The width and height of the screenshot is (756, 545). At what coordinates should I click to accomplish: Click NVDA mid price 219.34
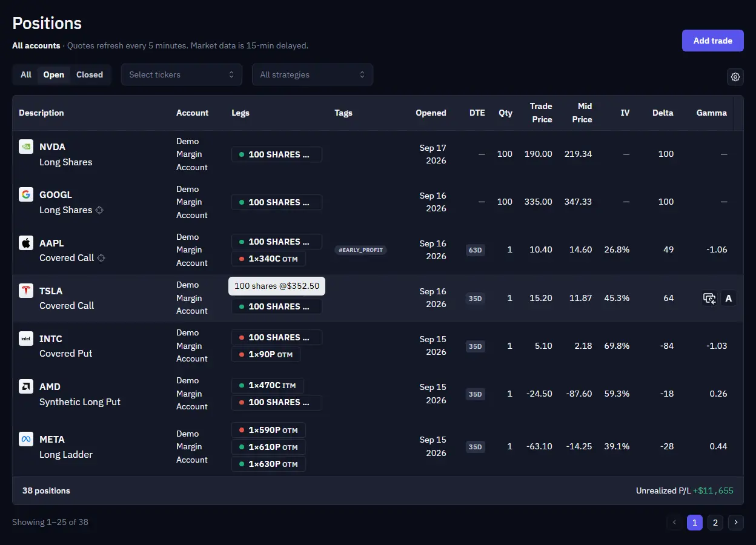578,154
